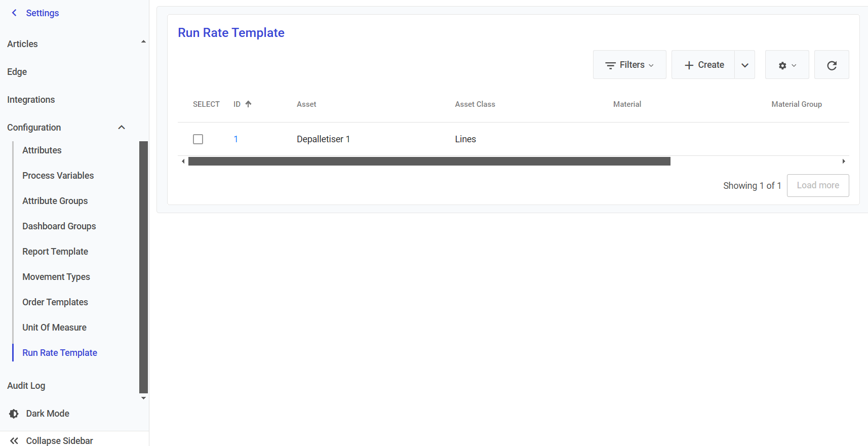
Task: Click the table's left scroll arrow
Action: click(x=183, y=161)
